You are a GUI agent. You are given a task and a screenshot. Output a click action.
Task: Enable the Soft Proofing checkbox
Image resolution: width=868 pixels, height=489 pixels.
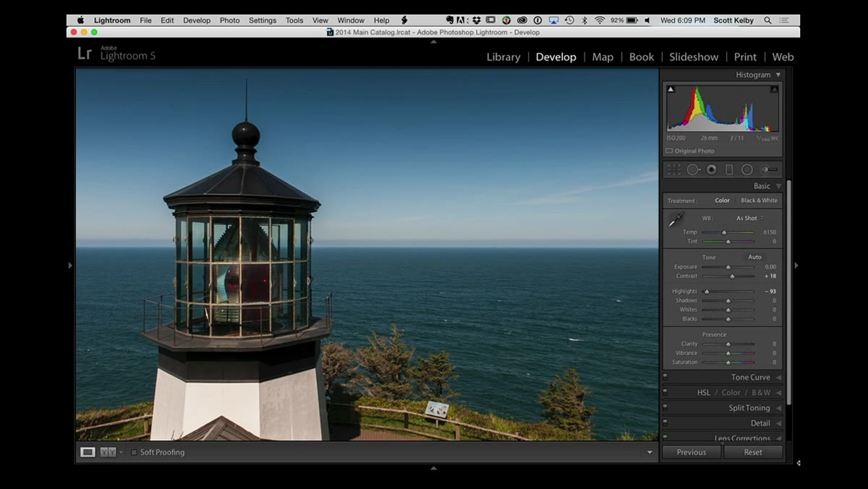(134, 452)
